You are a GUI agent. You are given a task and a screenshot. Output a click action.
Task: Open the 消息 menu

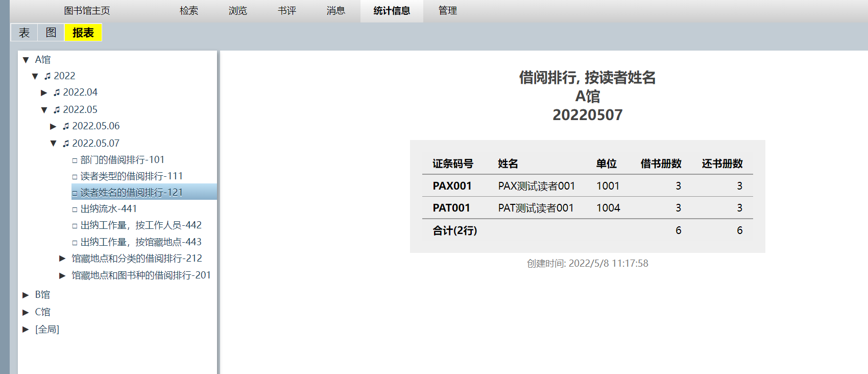pyautogui.click(x=336, y=11)
